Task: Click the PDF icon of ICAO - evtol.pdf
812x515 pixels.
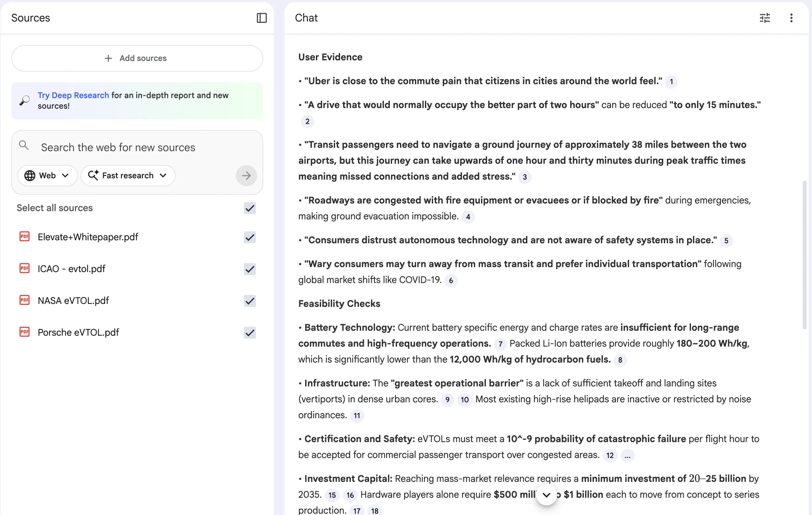Action: [24, 268]
